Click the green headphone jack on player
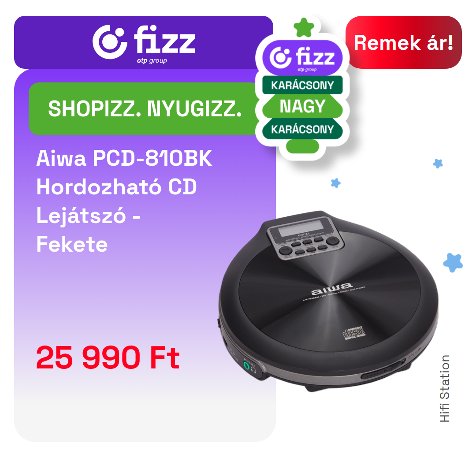Image resolution: width=476 pixels, height=476 pixels. tap(246, 365)
